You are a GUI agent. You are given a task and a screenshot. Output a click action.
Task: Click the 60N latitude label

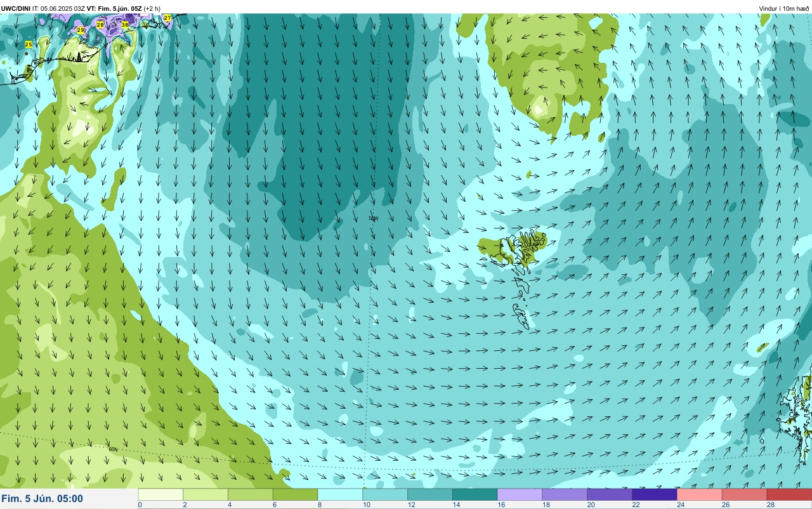tap(114, 449)
